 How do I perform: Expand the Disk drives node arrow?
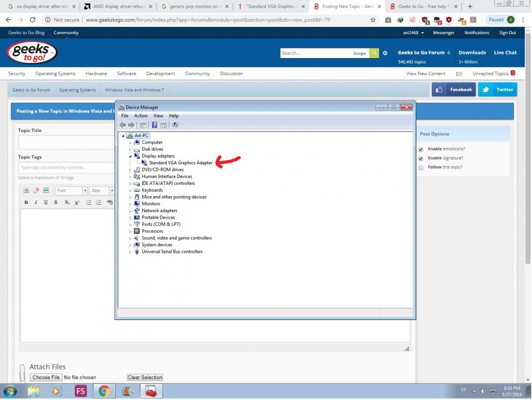click(x=130, y=149)
